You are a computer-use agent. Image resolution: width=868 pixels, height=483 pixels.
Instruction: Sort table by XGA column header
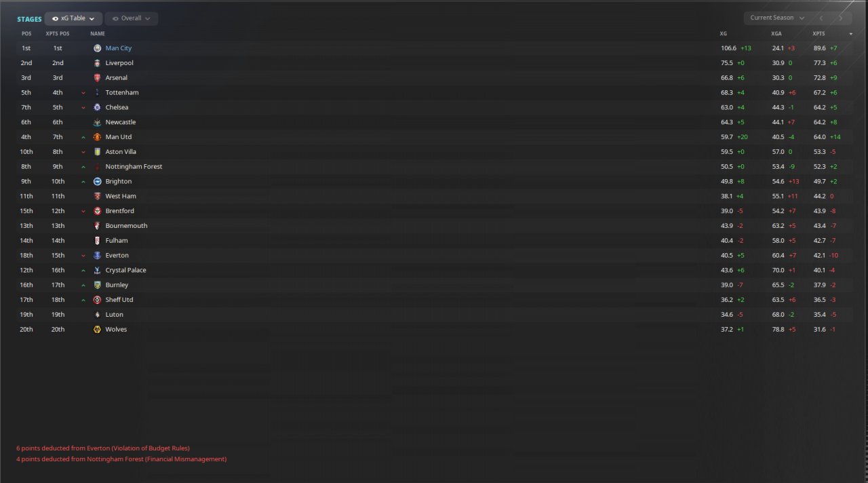click(x=776, y=33)
